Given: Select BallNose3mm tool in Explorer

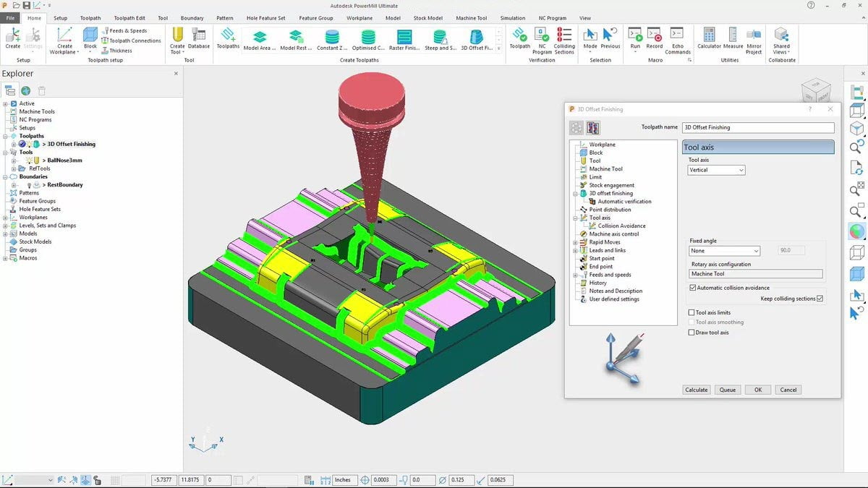Looking at the screenshot, I should 65,160.
